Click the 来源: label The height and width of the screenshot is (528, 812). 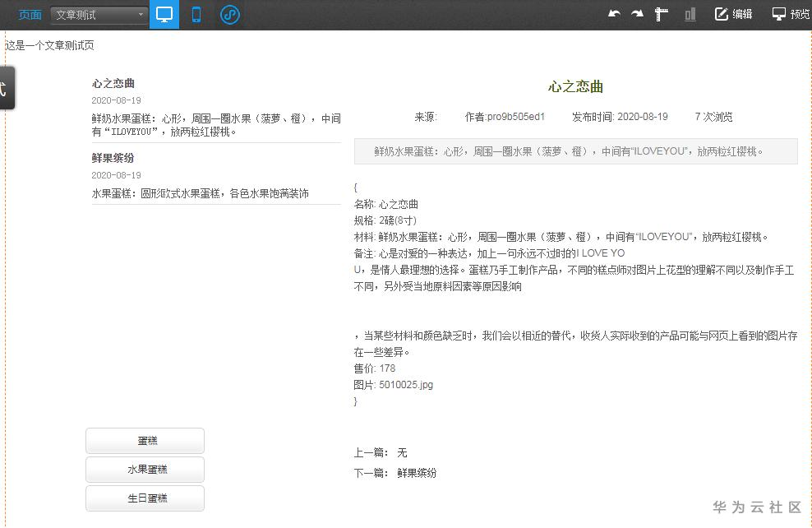426,117
